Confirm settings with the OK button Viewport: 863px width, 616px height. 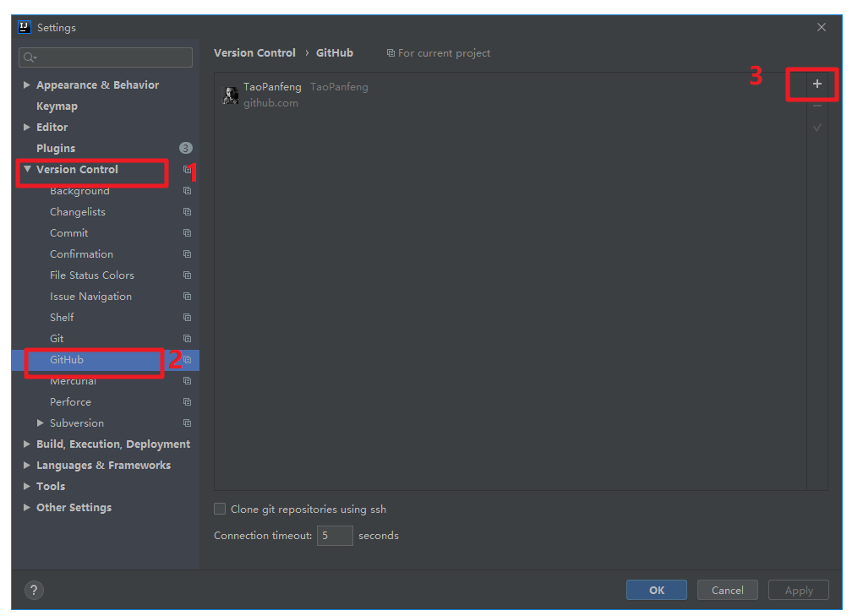(x=657, y=590)
